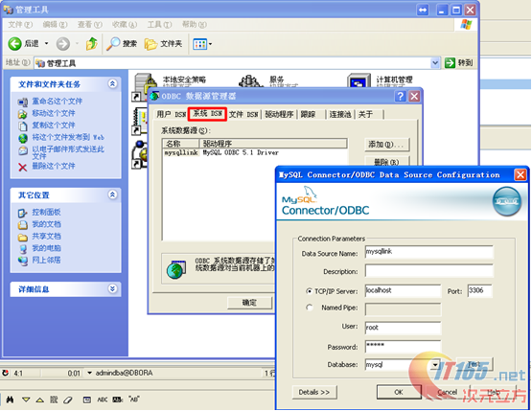This screenshot has height=411, width=532.
Task: Select the mysqllink data source row
Action: click(x=255, y=153)
